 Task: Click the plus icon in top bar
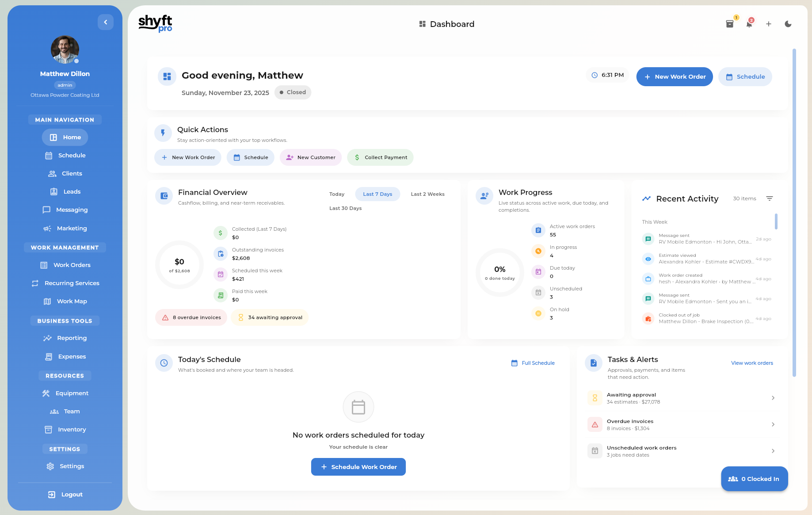coord(769,24)
